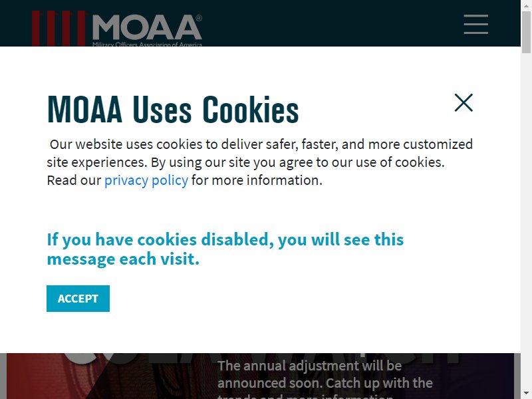The image size is (532, 399).
Task: Open the privacy policy link
Action: 146,180
